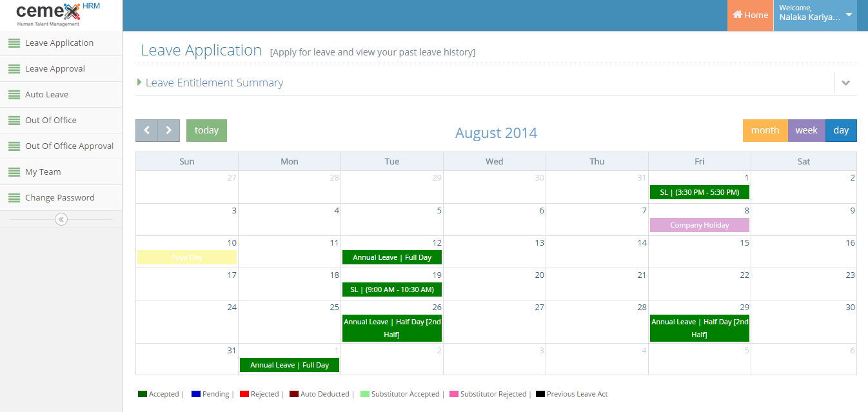This screenshot has height=412, width=868.
Task: Click the Rejected red legend swatch
Action: (244, 394)
